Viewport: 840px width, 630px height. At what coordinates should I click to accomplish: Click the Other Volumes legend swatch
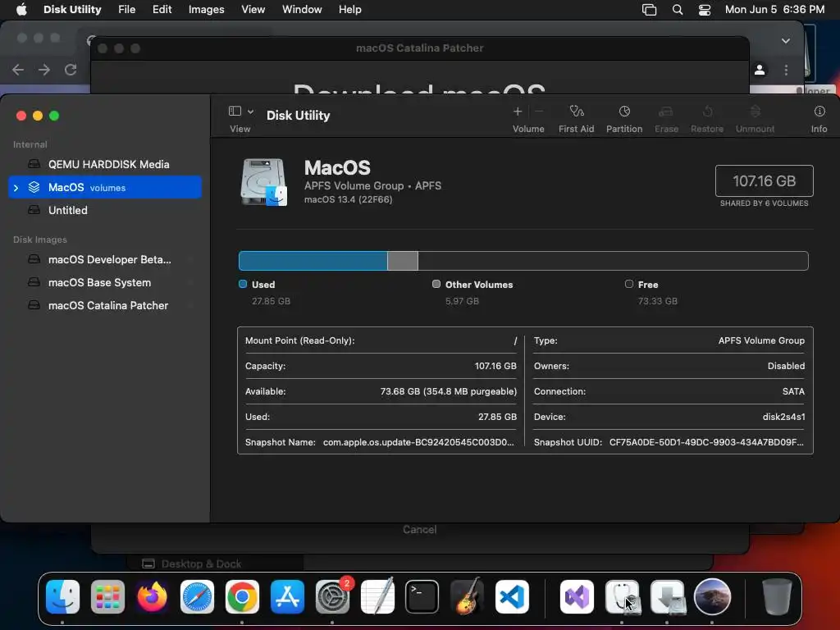pos(436,284)
